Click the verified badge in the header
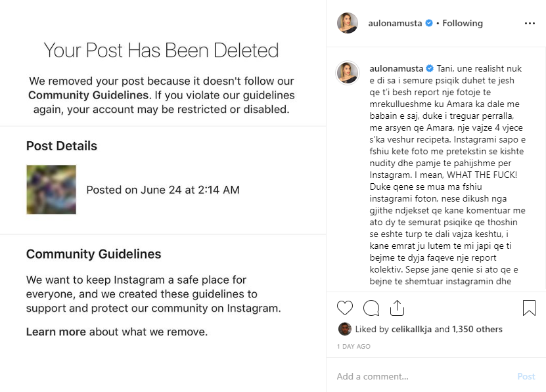The width and height of the screenshot is (546, 392). (429, 23)
